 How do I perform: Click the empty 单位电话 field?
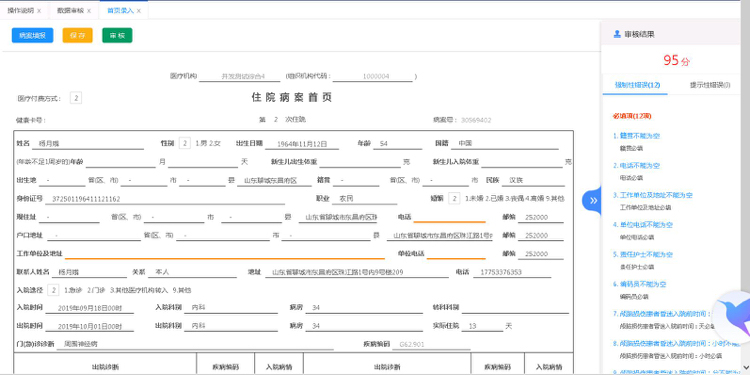coord(456,253)
